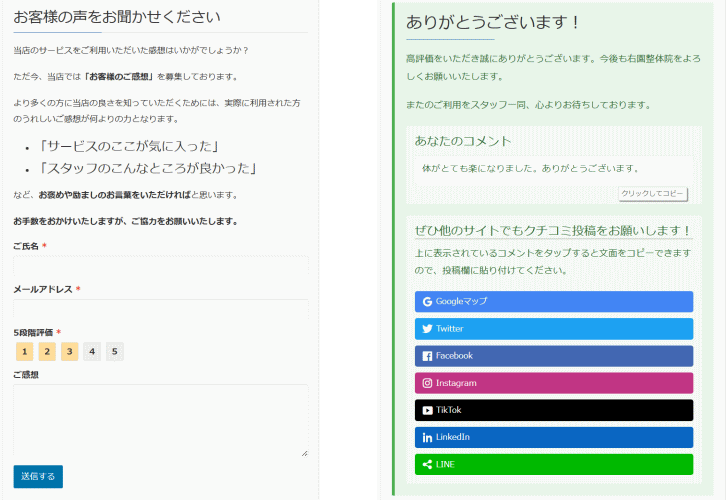This screenshot has width=726, height=500.
Task: Click the 送信する submit button
Action: [x=38, y=476]
